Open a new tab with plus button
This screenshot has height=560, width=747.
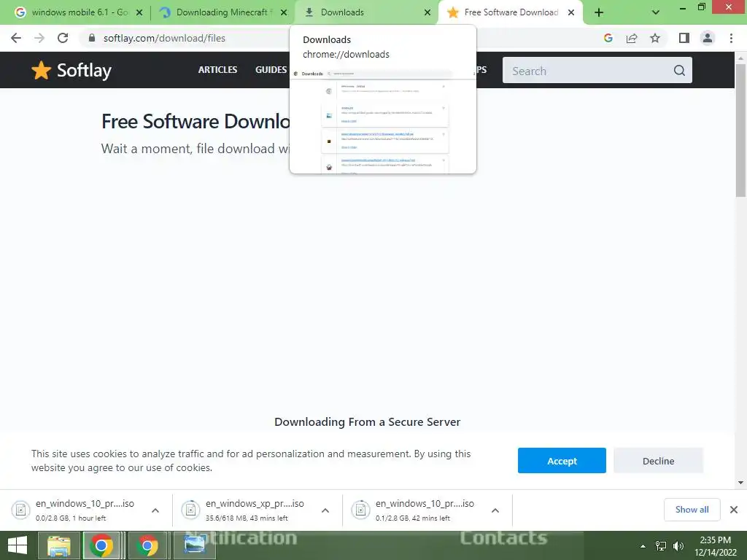(x=599, y=13)
